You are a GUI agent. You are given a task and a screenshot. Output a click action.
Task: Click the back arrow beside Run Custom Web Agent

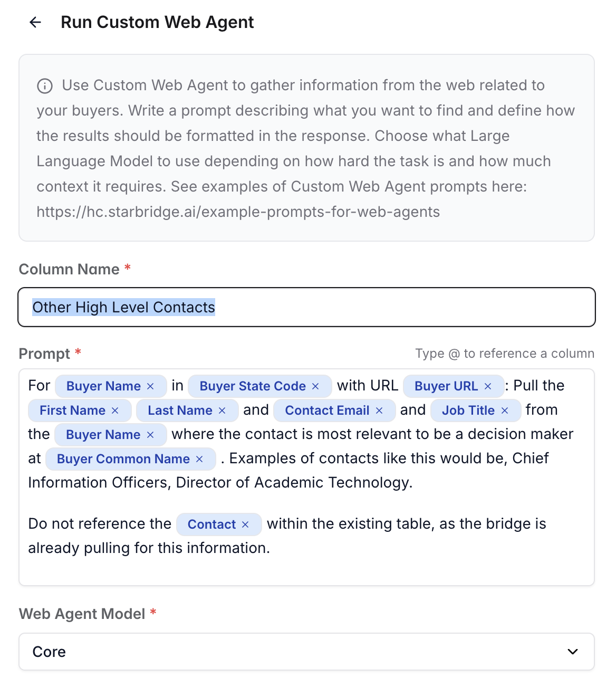35,22
